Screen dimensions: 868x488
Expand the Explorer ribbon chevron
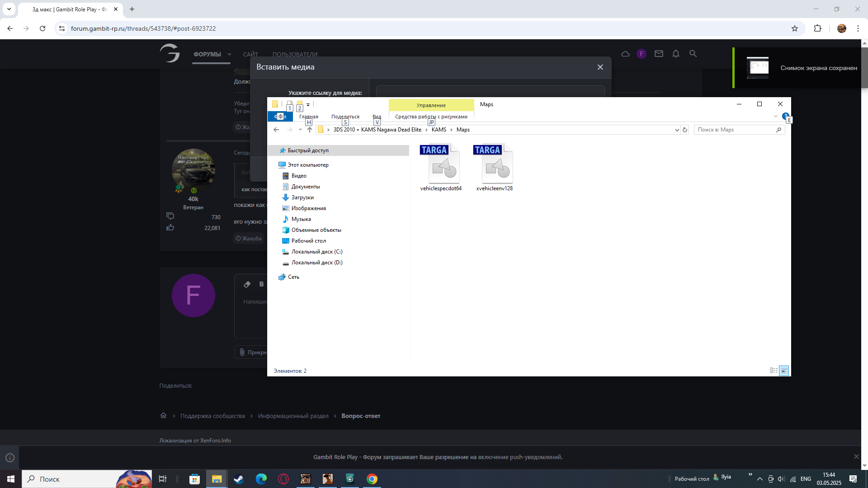776,117
